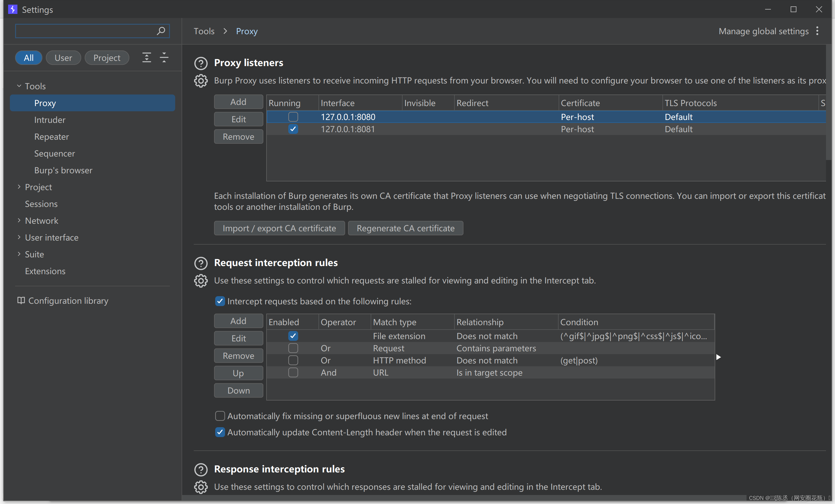Enable automatically fix missing new lines option
Image resolution: width=835 pixels, height=504 pixels.
(220, 416)
